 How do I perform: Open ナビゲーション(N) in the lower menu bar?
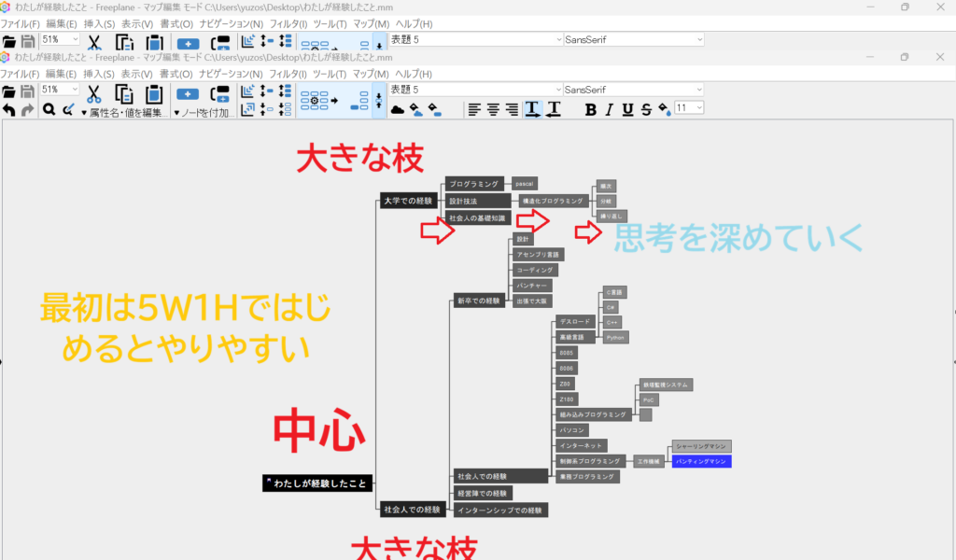pos(231,73)
